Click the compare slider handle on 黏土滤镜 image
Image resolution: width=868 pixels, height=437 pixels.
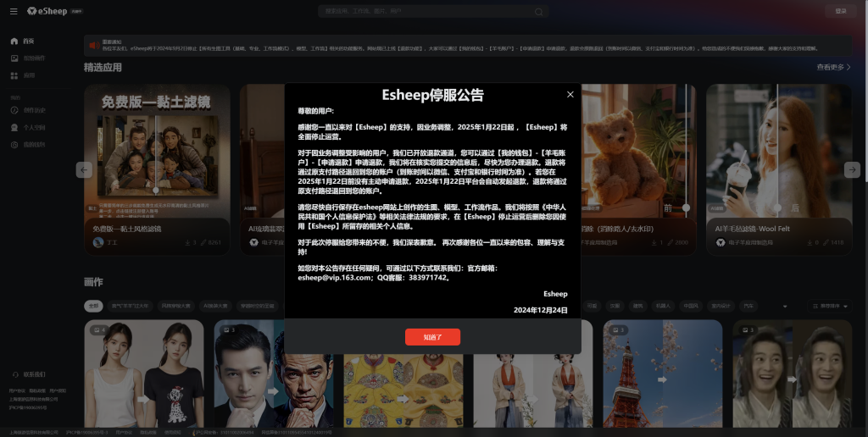click(x=156, y=191)
